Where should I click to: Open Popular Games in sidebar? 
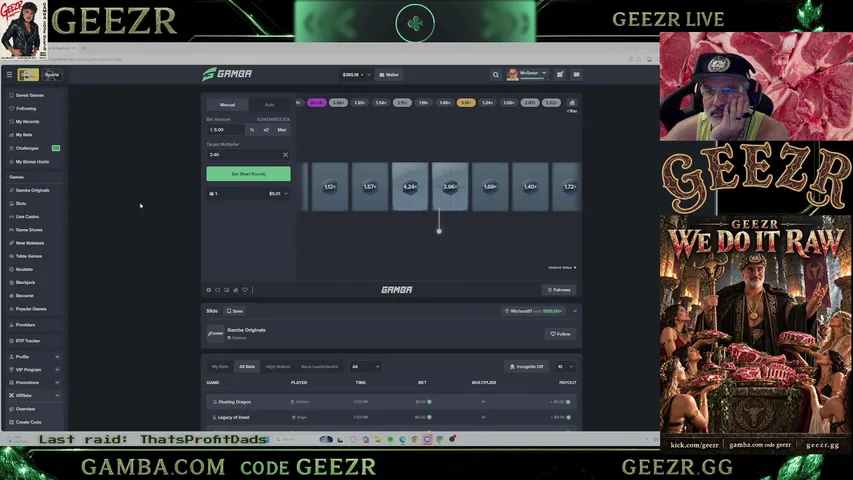(30, 309)
